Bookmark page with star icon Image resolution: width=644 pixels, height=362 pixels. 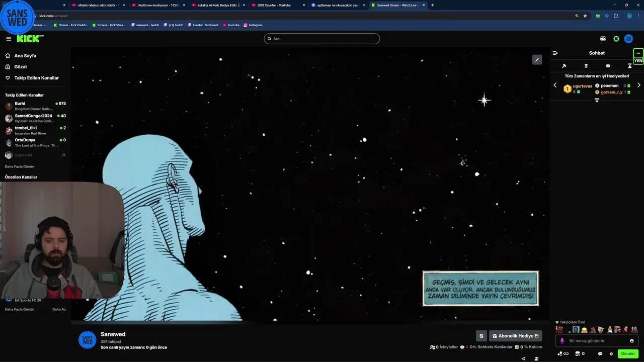point(585,16)
